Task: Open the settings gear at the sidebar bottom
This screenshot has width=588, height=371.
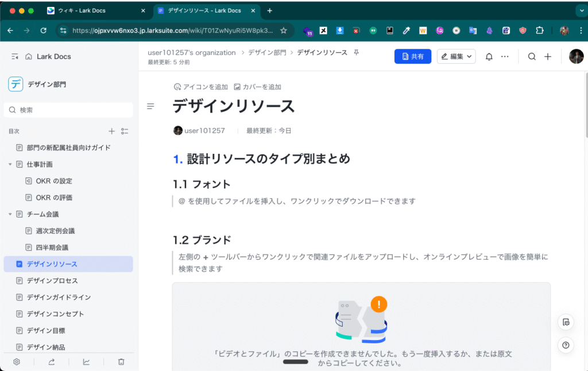Action: (17, 362)
